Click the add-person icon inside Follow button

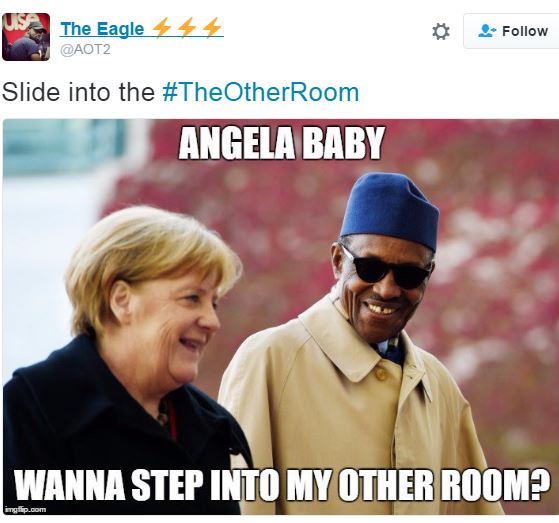point(486,31)
